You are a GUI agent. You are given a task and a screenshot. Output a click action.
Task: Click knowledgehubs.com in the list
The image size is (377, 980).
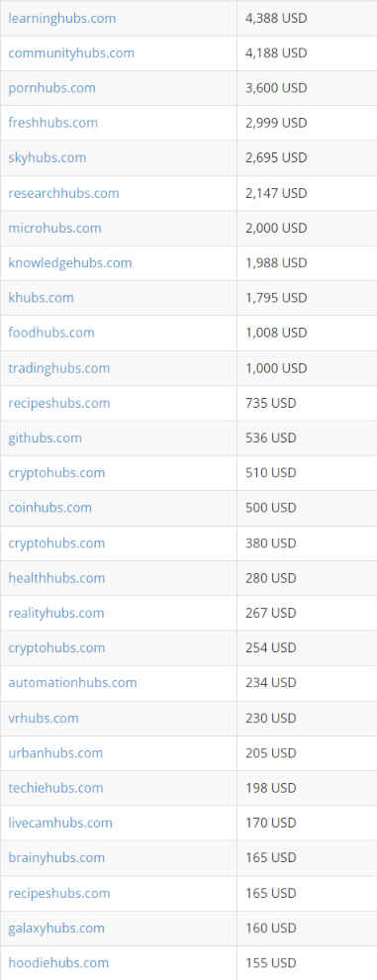[x=70, y=263]
